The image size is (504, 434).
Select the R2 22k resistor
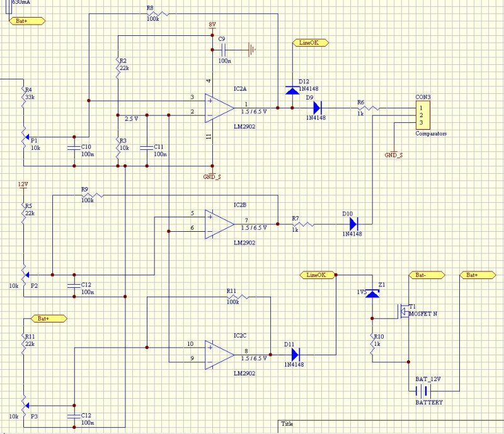pos(118,68)
